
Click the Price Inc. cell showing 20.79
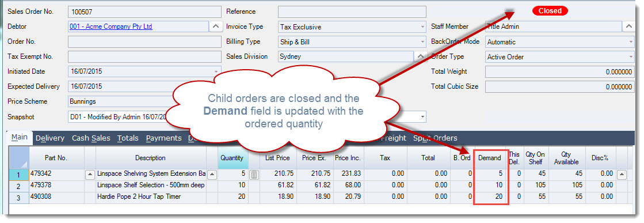point(348,197)
